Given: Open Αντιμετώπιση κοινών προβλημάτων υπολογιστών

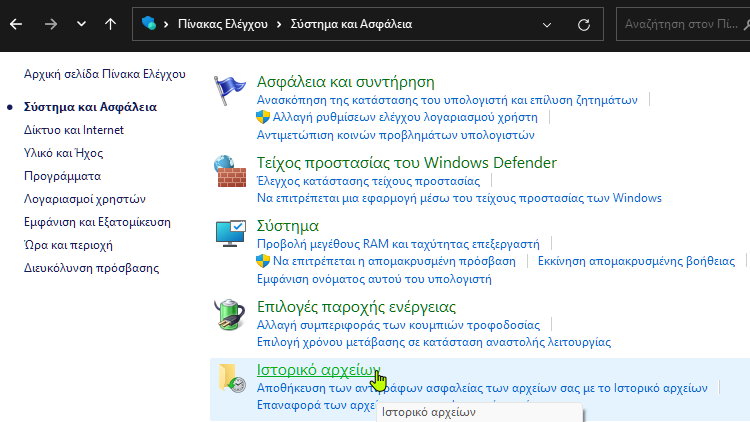Looking at the screenshot, I should (x=396, y=135).
